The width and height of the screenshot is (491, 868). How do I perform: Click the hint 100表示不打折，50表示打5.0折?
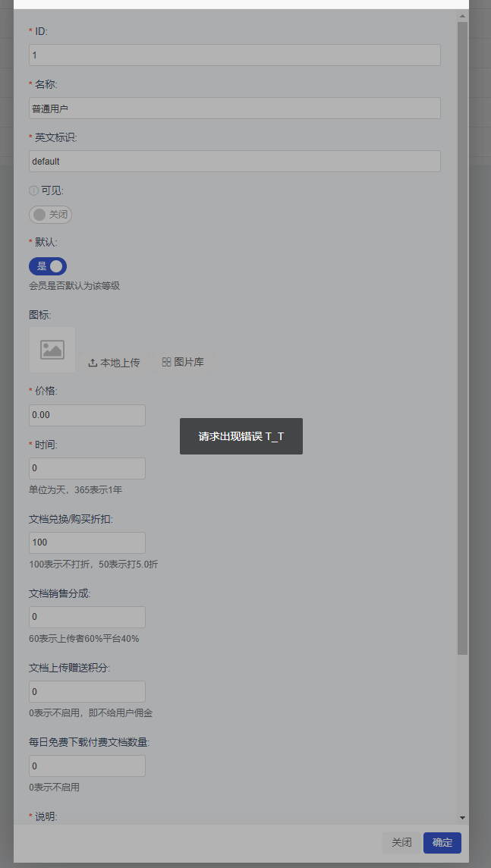[x=93, y=565]
